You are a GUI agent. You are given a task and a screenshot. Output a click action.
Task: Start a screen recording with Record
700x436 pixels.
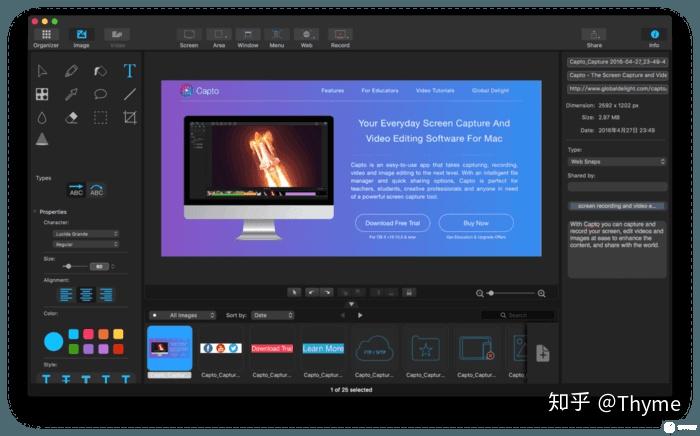point(340,35)
